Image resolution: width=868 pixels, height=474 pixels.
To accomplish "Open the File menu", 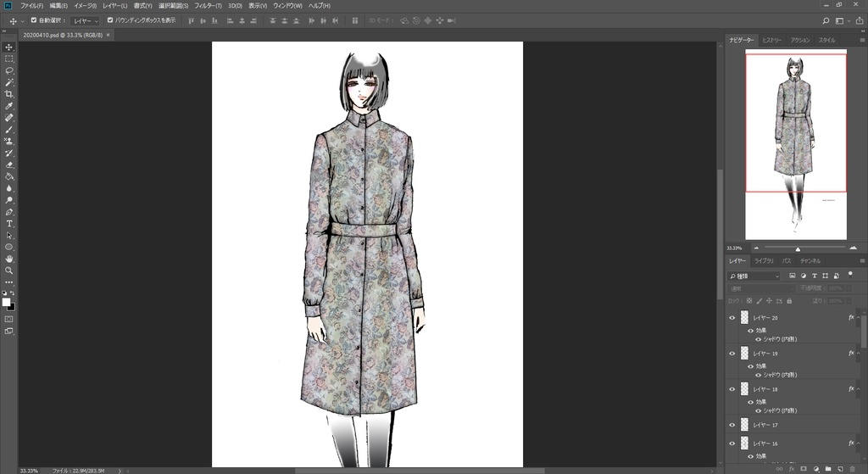I will click(x=31, y=6).
